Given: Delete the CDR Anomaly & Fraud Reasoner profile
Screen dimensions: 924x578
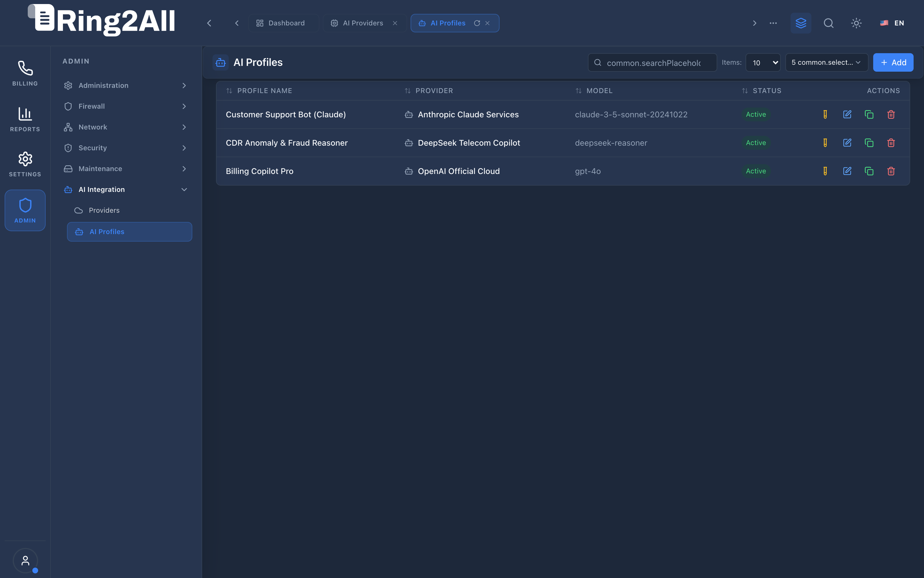Looking at the screenshot, I should (891, 142).
